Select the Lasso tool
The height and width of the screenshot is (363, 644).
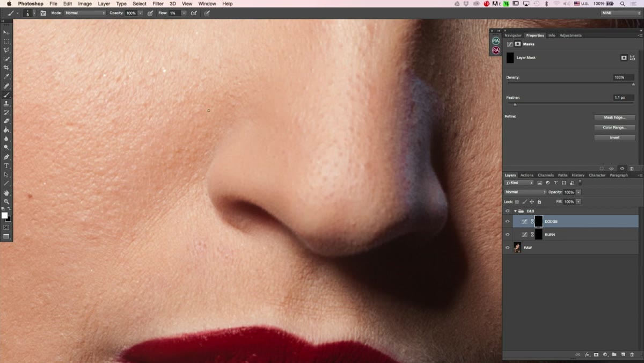point(6,50)
